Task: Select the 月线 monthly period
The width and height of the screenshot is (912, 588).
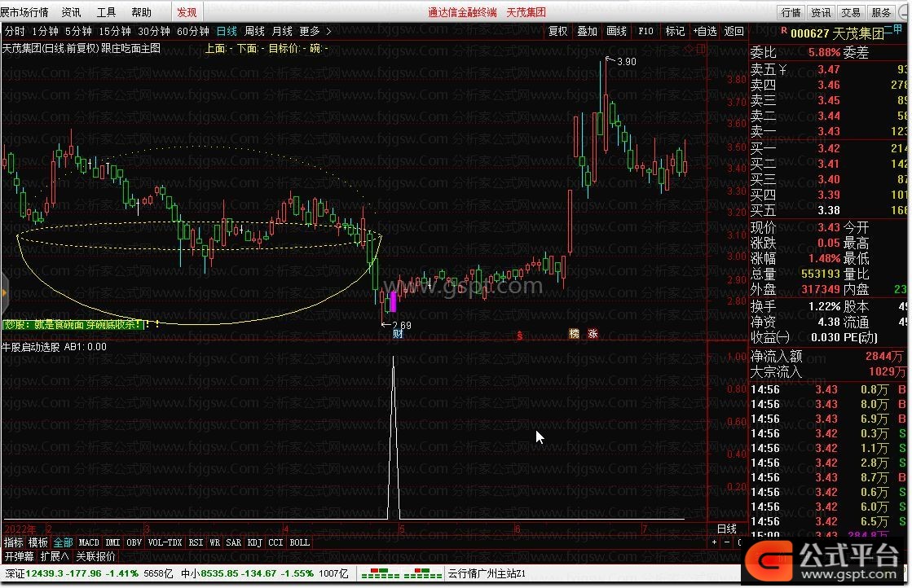Action: point(282,32)
